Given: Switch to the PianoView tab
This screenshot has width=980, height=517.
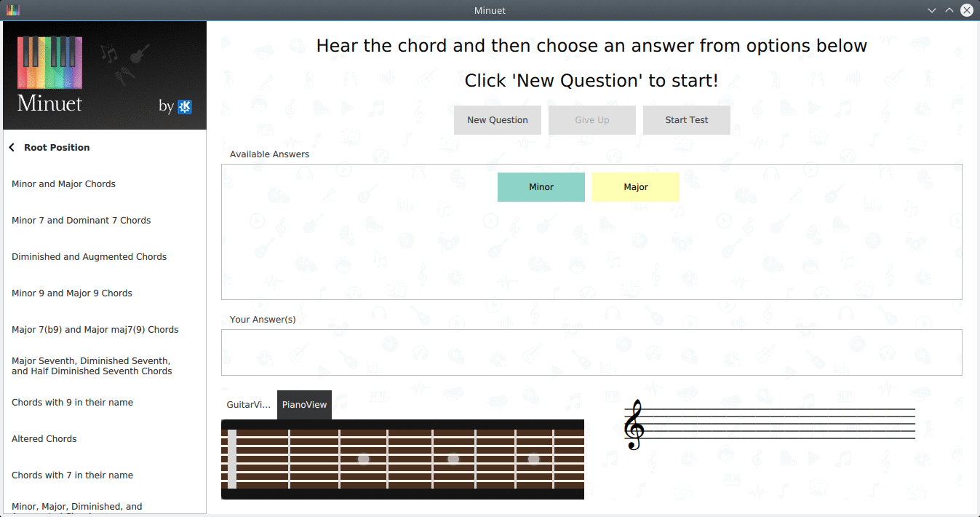Looking at the screenshot, I should 304,405.
